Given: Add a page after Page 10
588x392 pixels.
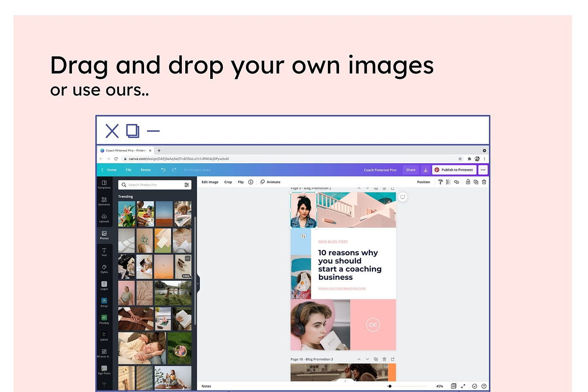Looking at the screenshot, I should 392,359.
